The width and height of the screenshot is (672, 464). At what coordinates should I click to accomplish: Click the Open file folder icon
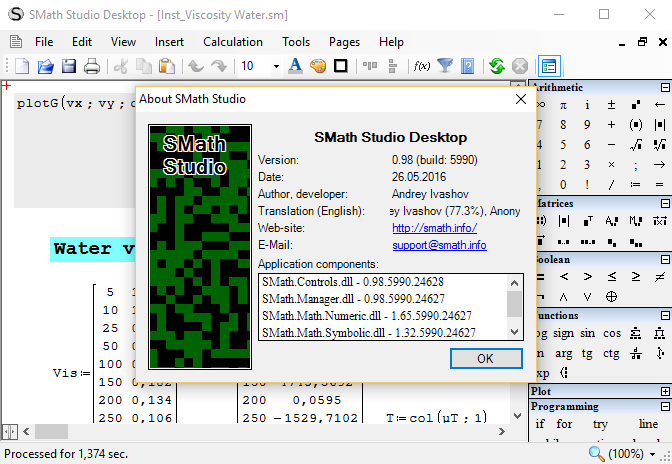coord(46,66)
